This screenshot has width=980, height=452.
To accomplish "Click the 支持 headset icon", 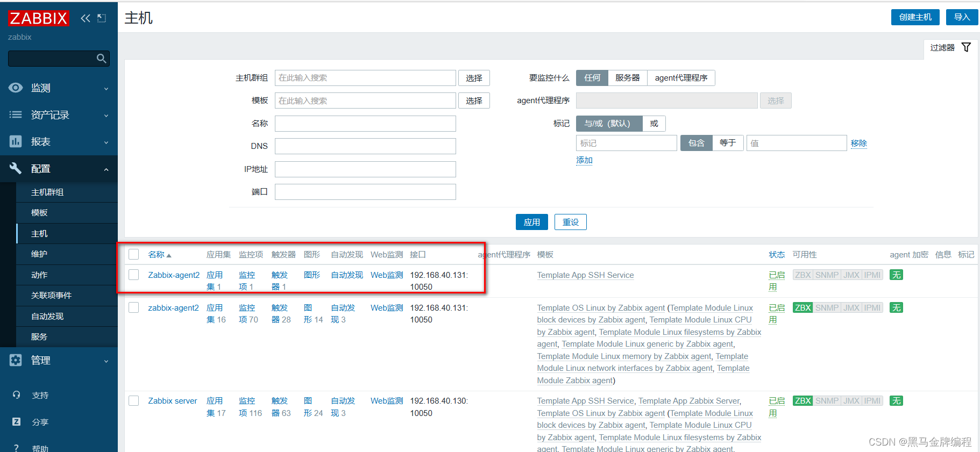I will click(x=17, y=395).
